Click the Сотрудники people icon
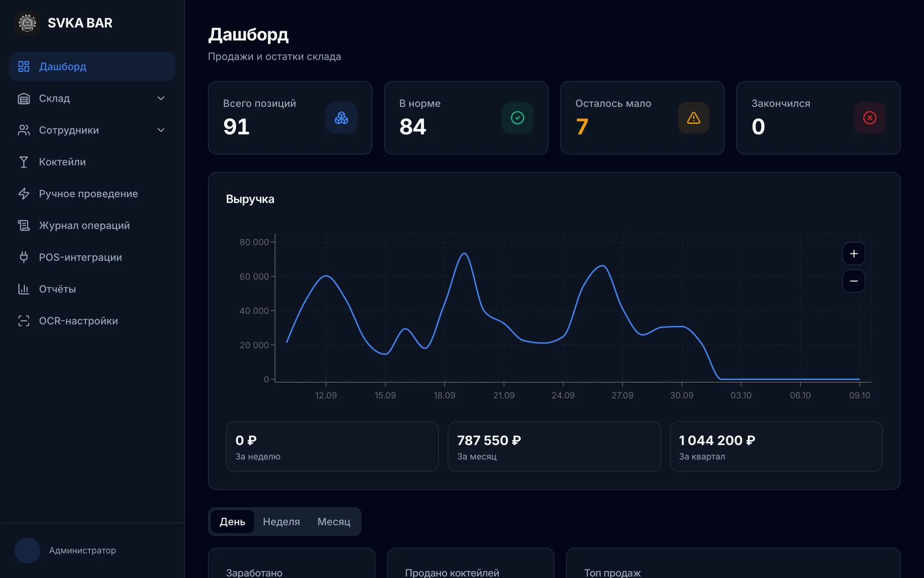The image size is (924, 578). pos(24,130)
